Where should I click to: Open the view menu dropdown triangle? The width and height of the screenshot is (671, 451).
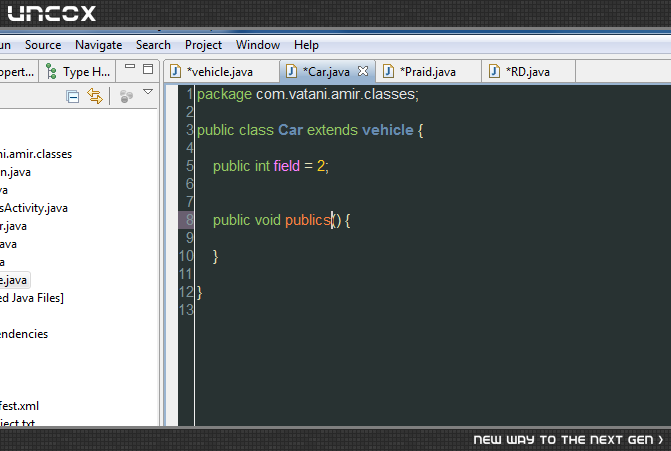point(148,92)
